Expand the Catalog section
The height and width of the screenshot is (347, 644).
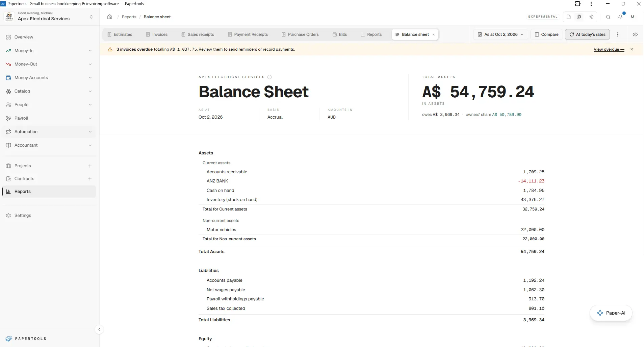pos(49,91)
